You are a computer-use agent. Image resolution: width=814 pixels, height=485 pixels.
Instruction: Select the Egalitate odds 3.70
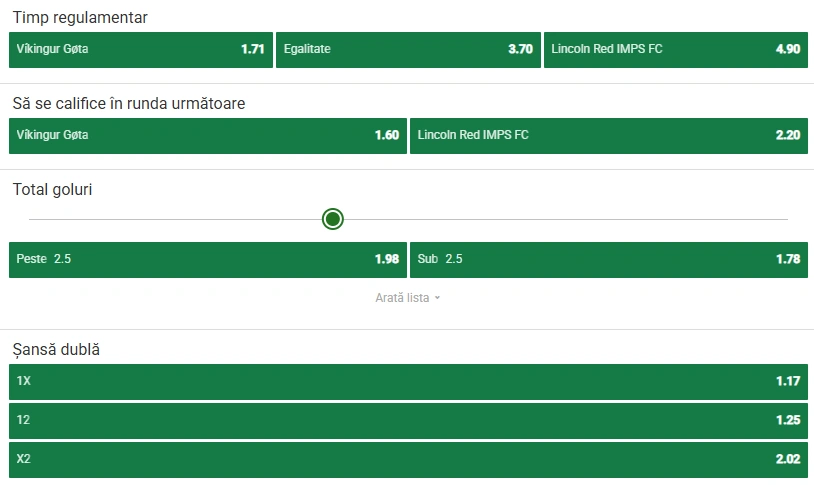coord(408,50)
